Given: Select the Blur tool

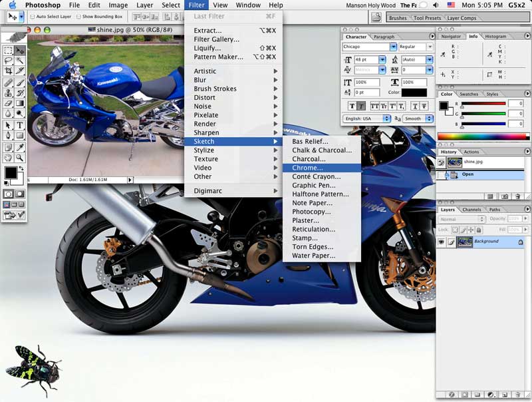Looking at the screenshot, I should tap(8, 113).
